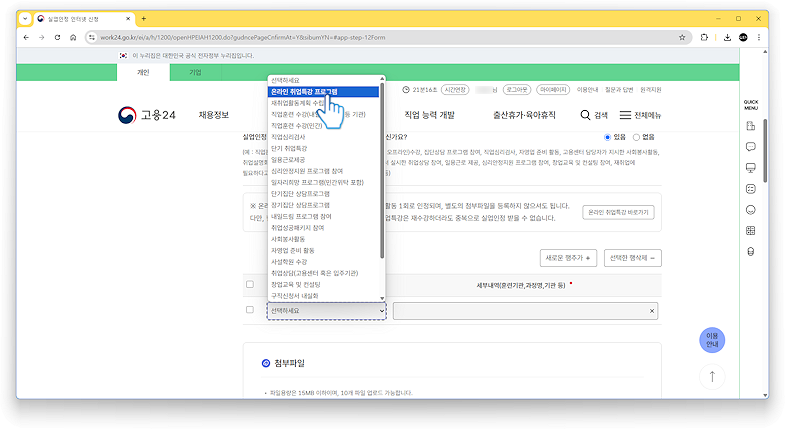Click the browser forward arrow

coord(42,38)
